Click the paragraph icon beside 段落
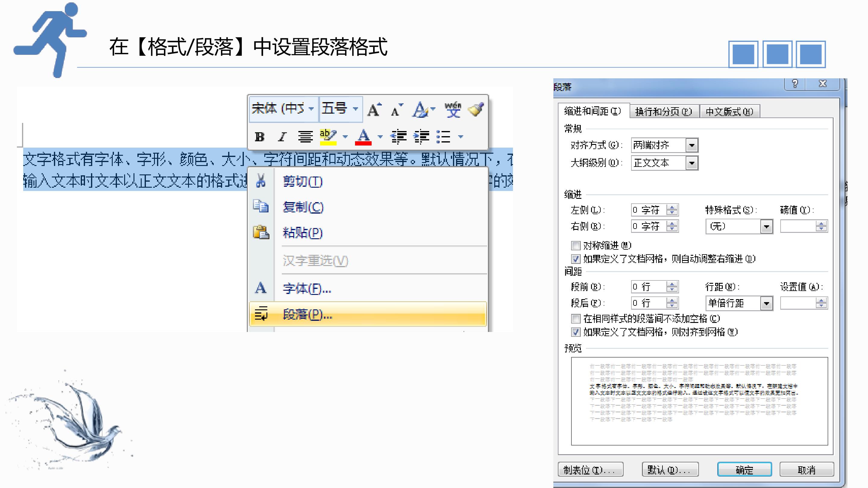868x488 pixels. 261,314
